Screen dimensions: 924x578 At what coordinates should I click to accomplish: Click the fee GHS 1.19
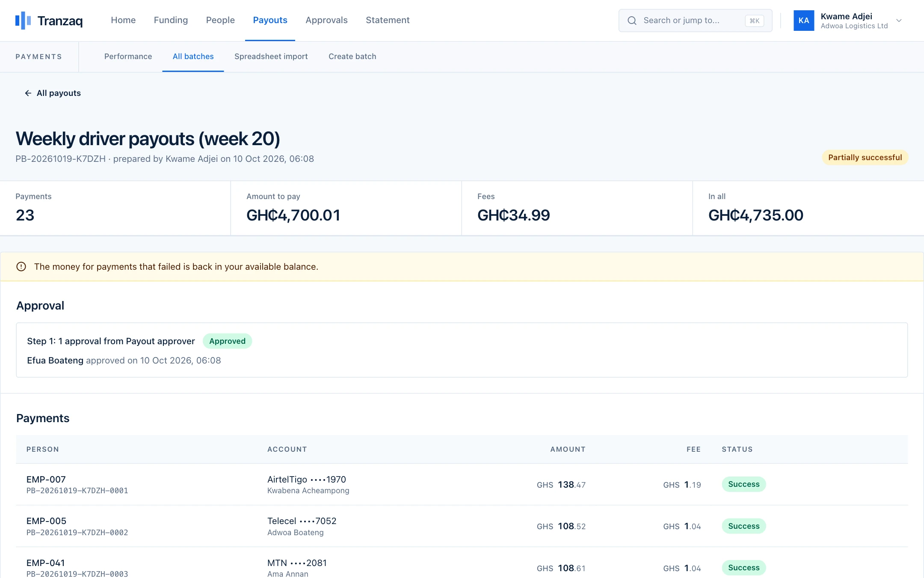[x=682, y=485]
